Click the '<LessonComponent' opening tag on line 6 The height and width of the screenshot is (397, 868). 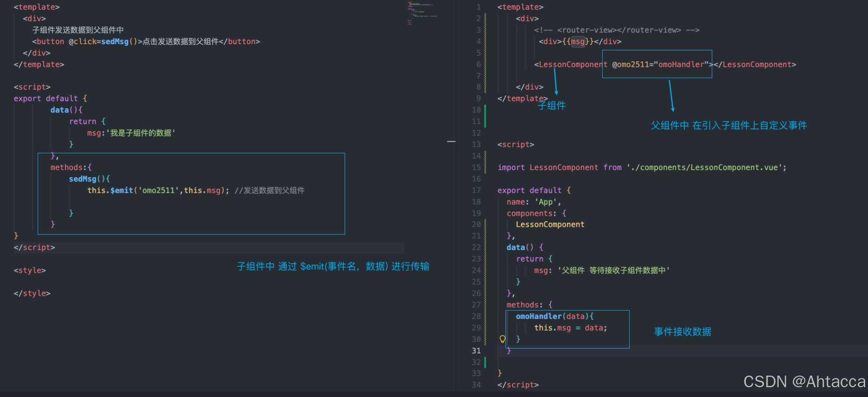(571, 64)
